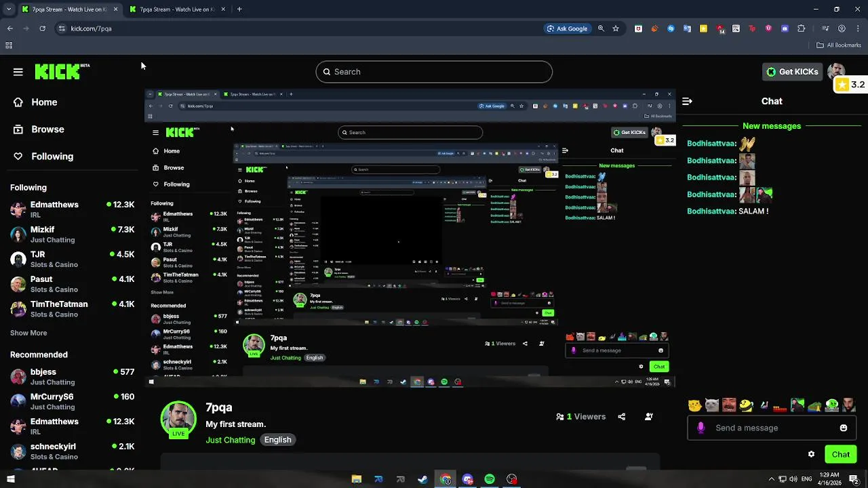Click New messages indicator in chat

[772, 126]
